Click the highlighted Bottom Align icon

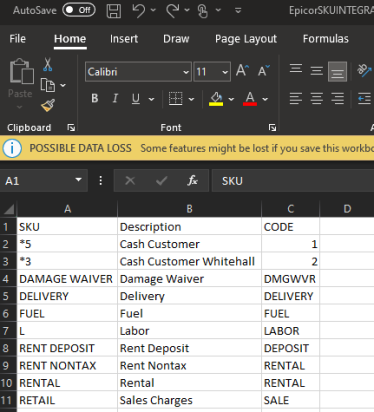click(337, 71)
